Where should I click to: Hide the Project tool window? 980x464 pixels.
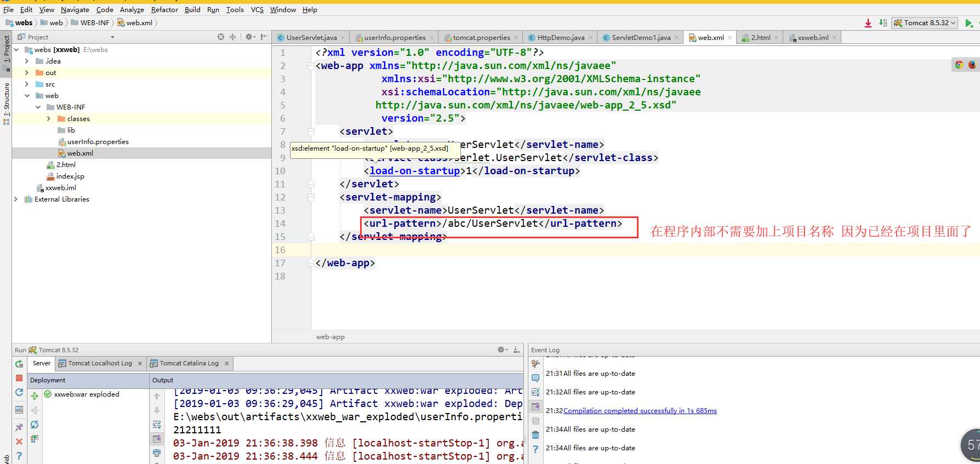(264, 37)
